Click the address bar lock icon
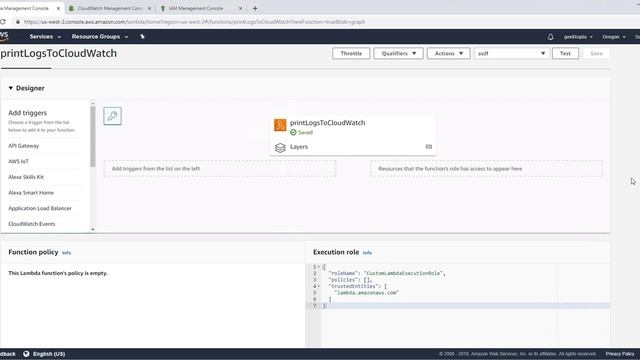 point(18,22)
